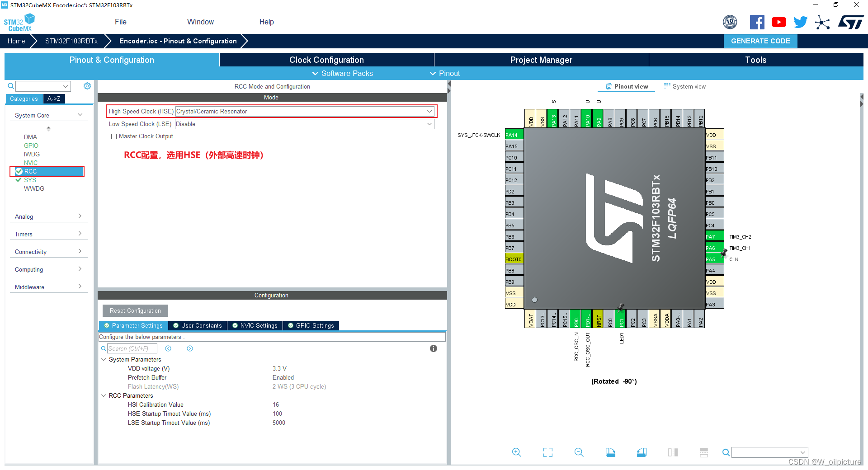The width and height of the screenshot is (868, 470).
Task: Open the ST community network icon
Action: 822,22
